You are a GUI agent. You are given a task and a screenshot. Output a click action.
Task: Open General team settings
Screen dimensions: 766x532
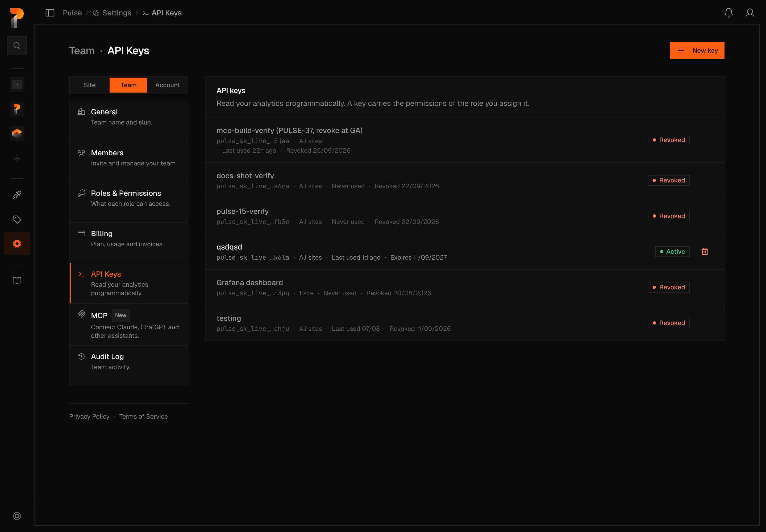click(x=129, y=121)
